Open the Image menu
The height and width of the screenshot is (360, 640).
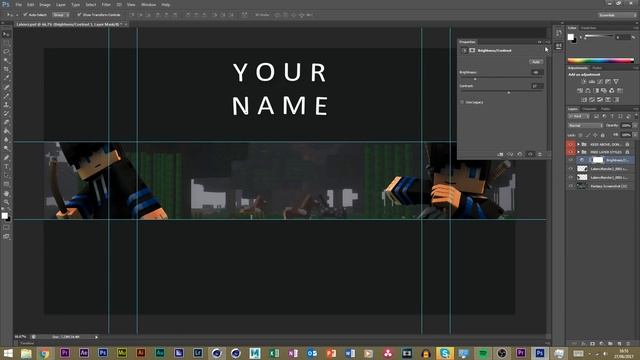tap(45, 4)
